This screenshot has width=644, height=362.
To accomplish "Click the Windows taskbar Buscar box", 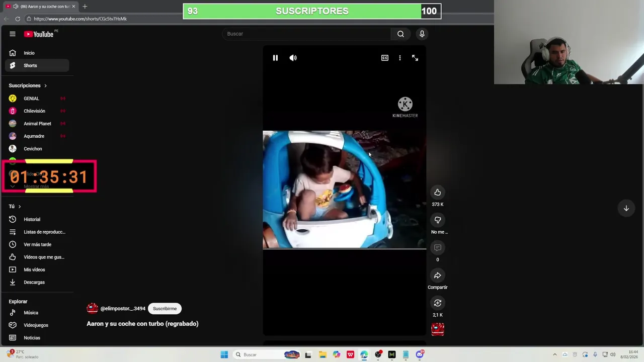I will pos(268,354).
